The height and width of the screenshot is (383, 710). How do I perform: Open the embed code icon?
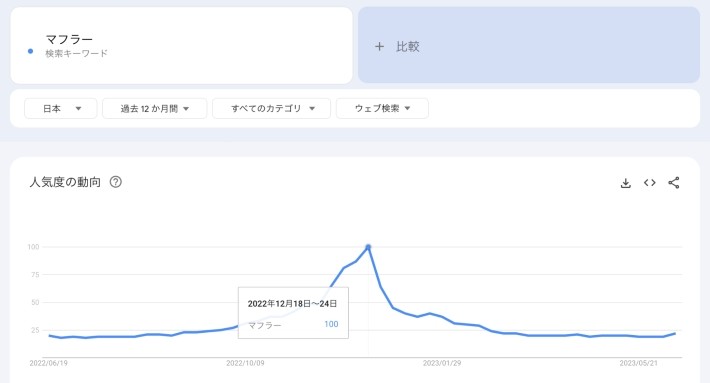[x=650, y=182]
